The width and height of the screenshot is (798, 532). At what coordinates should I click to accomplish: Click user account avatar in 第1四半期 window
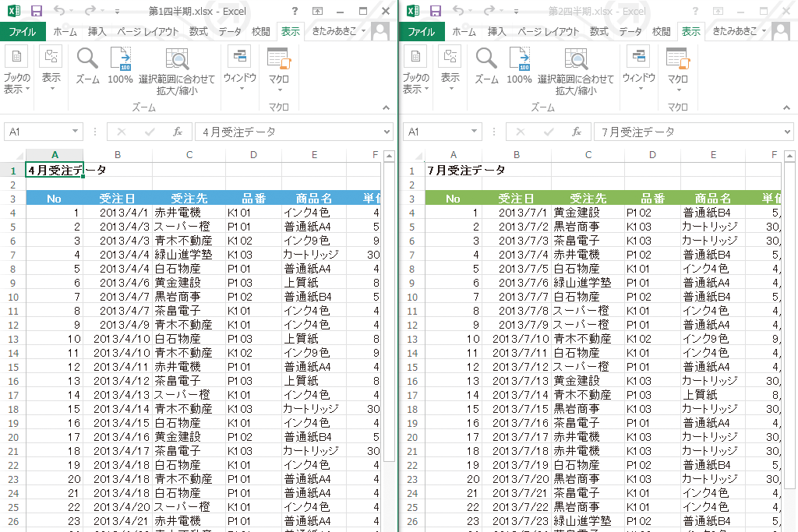380,31
